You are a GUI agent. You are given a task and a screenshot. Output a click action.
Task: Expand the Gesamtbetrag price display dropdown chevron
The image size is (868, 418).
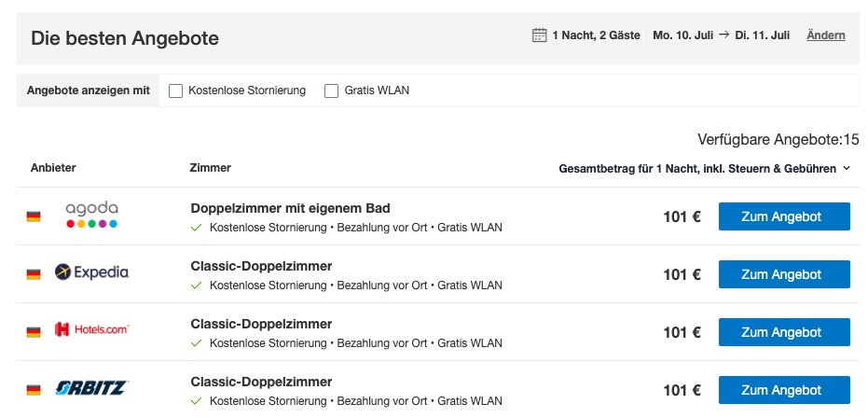pos(847,169)
